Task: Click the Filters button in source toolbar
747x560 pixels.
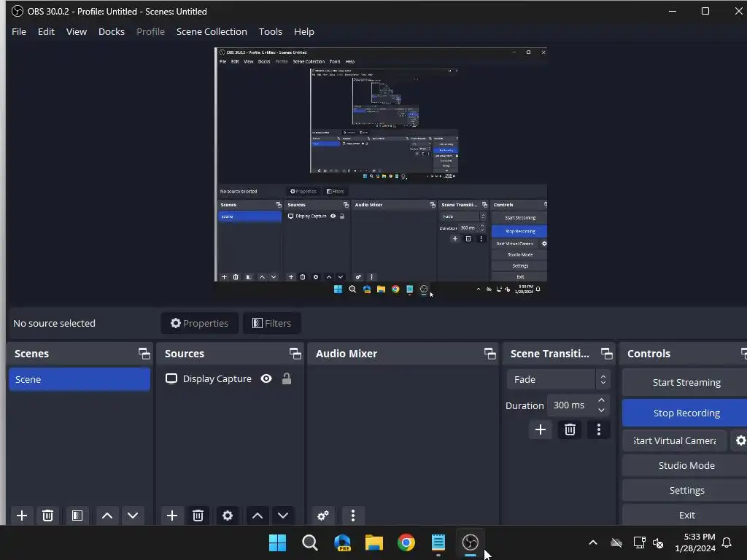Action: (271, 323)
